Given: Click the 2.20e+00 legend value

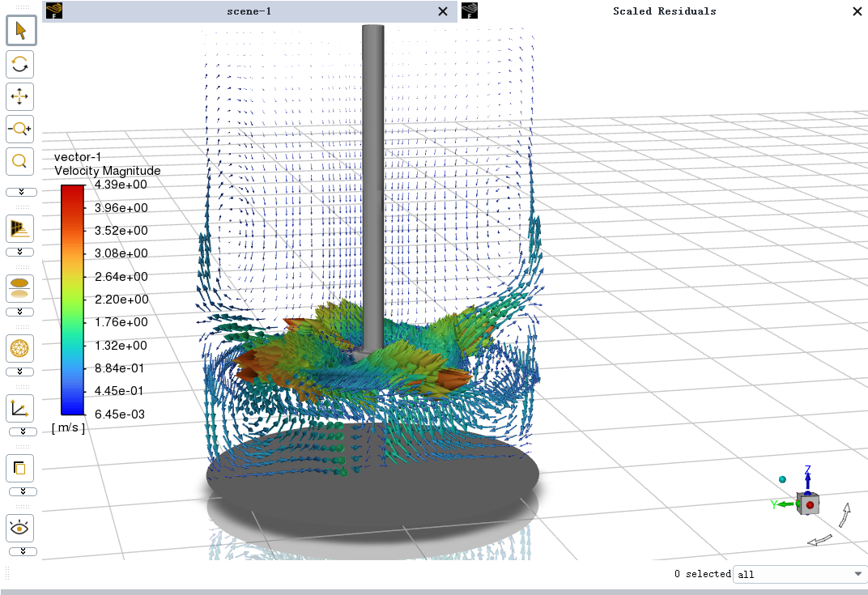Looking at the screenshot, I should (121, 300).
